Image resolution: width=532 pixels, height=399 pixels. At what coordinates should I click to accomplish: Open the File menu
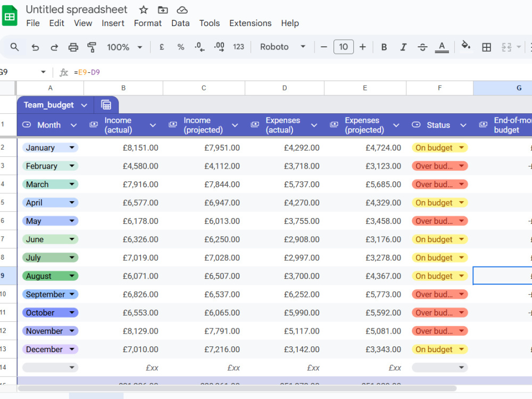(x=33, y=23)
